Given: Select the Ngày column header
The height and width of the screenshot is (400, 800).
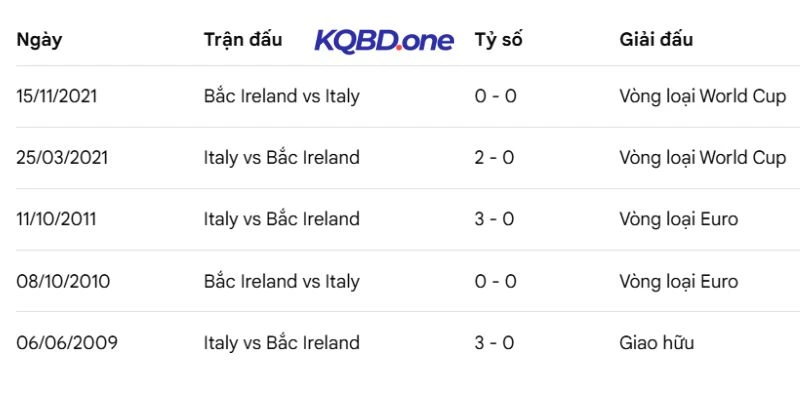Looking at the screenshot, I should (40, 40).
